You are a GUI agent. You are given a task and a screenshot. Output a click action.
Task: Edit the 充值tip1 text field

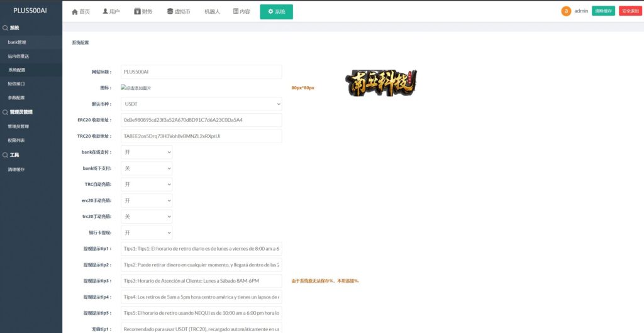pos(201,329)
